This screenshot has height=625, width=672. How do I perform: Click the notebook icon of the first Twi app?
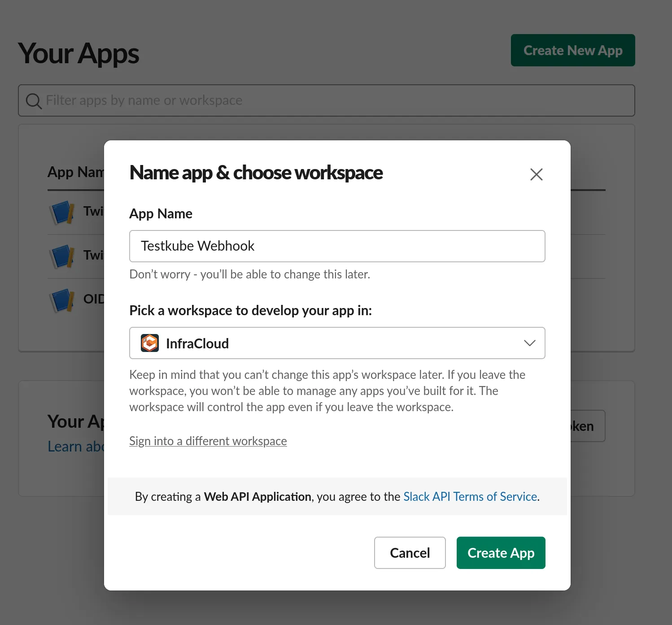[x=62, y=212]
